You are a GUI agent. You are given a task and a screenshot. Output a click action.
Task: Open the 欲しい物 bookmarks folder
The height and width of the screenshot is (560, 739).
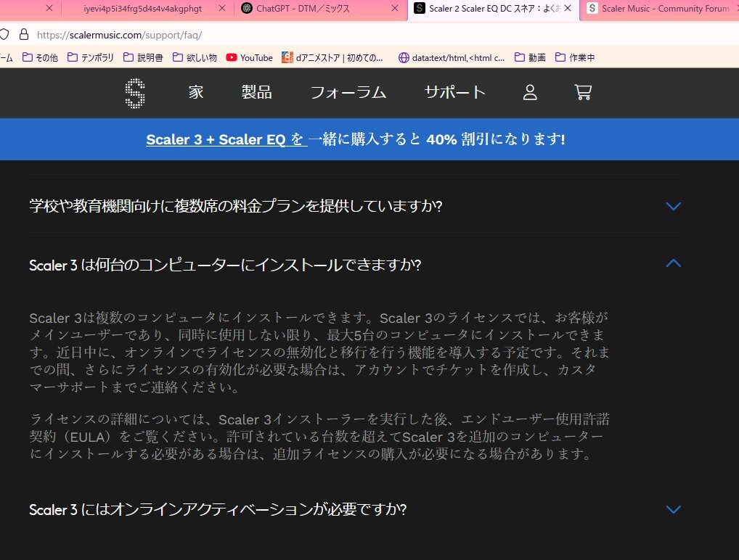195,57
